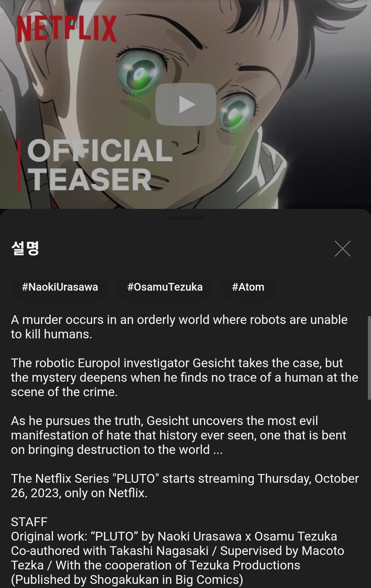Click the 설명 panel heading
Image resolution: width=371 pixels, height=588 pixels.
pyautogui.click(x=25, y=248)
